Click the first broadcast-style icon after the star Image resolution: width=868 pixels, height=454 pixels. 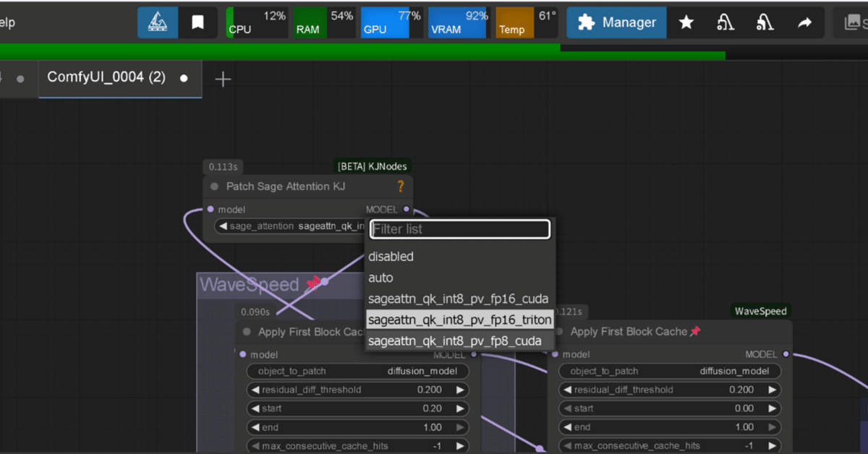726,23
